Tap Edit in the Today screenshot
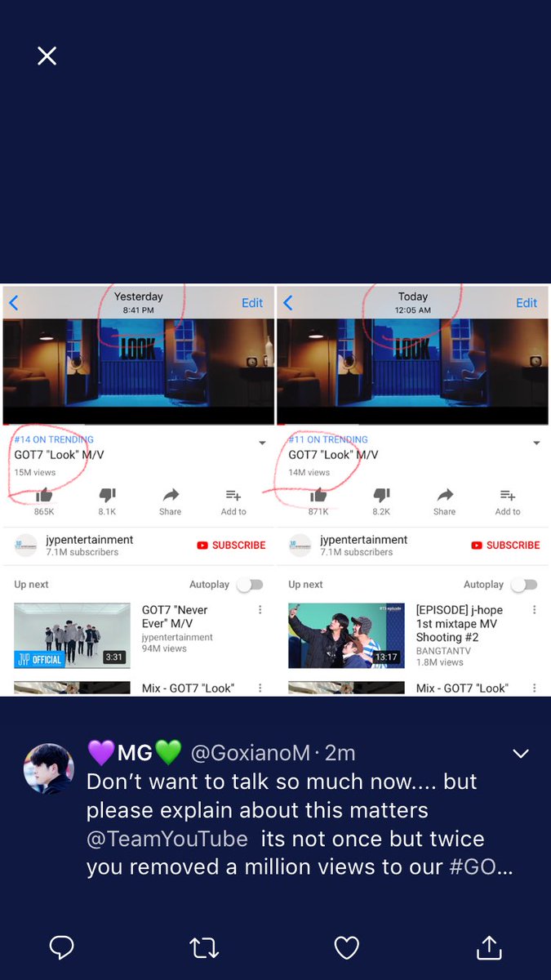Image resolution: width=551 pixels, height=980 pixels. click(x=527, y=303)
